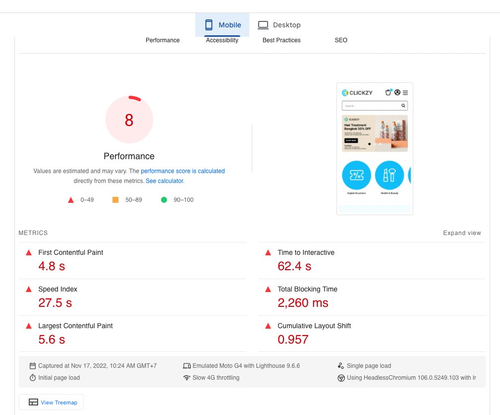Jump to the Best Practices category

tap(281, 40)
